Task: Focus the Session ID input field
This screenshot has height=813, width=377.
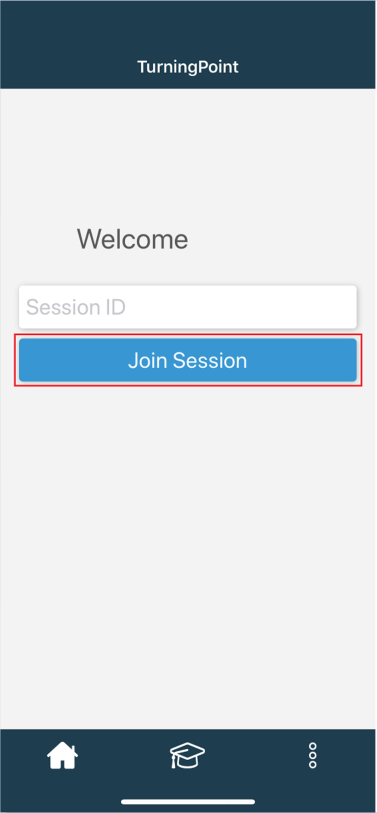Action: point(188,307)
